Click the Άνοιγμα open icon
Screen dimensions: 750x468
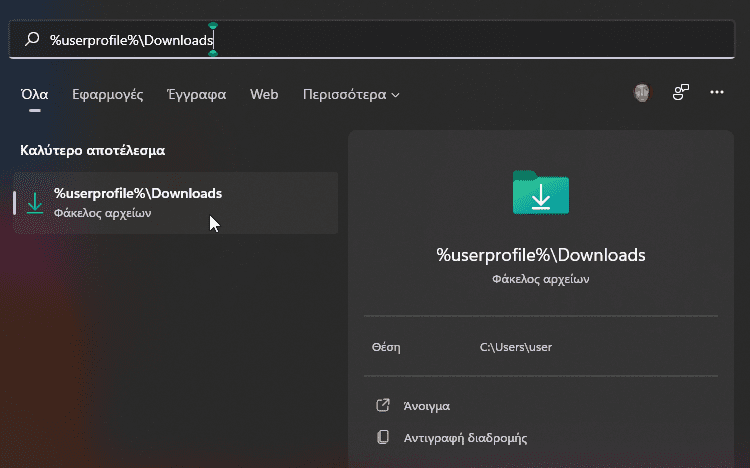[383, 405]
